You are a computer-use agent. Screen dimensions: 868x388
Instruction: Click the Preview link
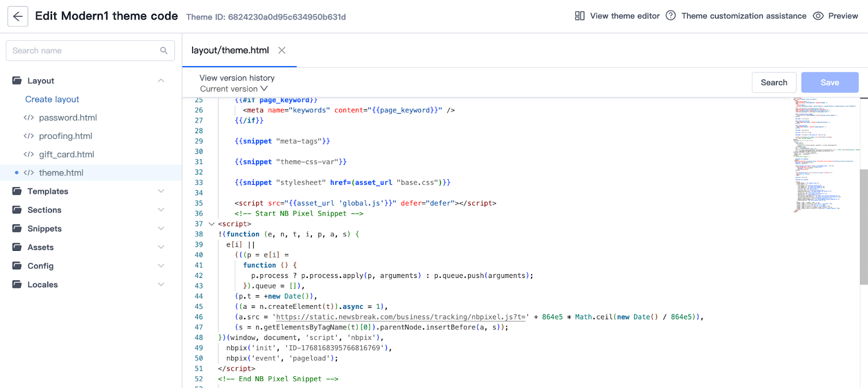843,16
